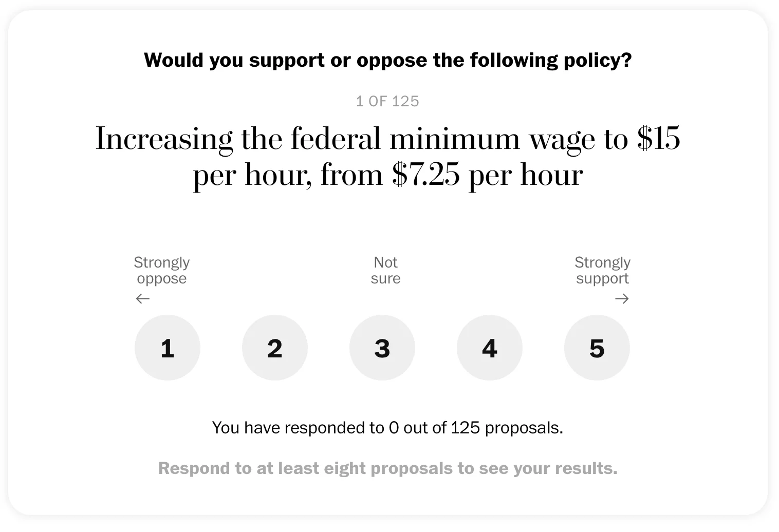Click the 'Would you support or oppose' heading
Screen dimensions: 779x532
(x=387, y=60)
